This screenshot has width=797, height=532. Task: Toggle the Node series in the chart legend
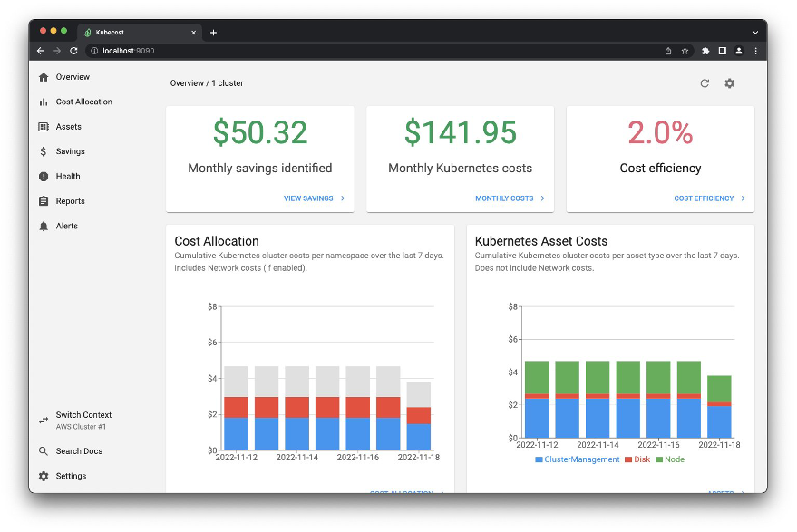tap(674, 459)
